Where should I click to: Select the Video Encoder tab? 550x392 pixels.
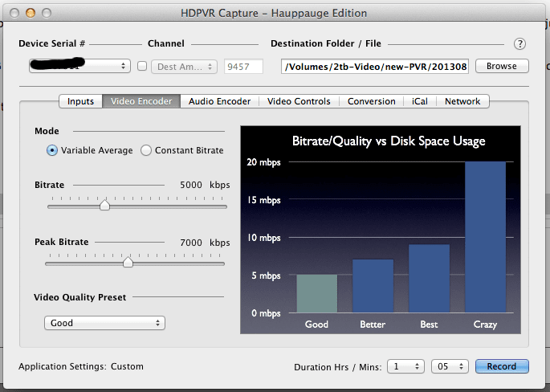[141, 101]
